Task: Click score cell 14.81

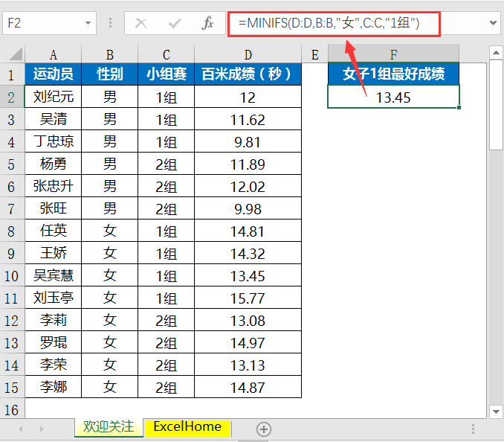Action: click(x=248, y=231)
